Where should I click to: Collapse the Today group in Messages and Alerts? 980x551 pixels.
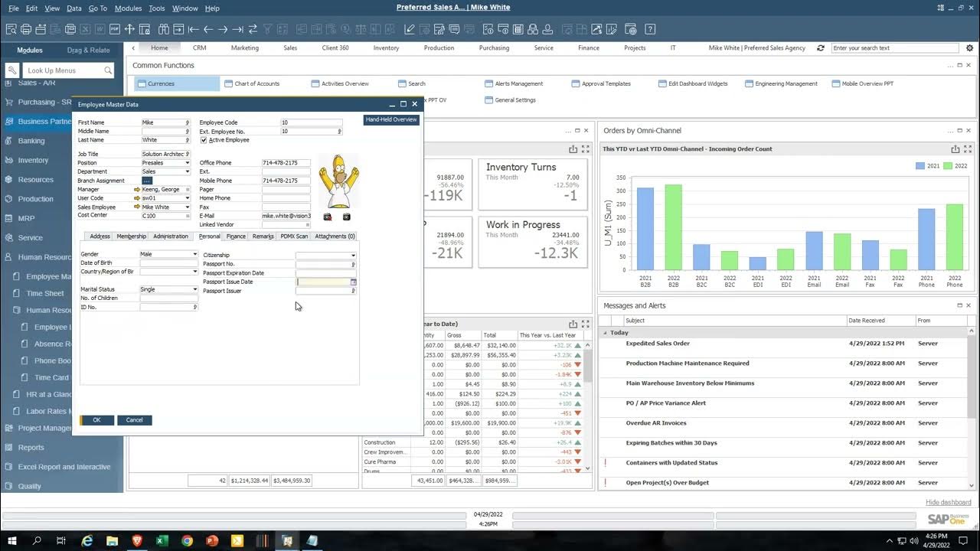[x=605, y=333]
